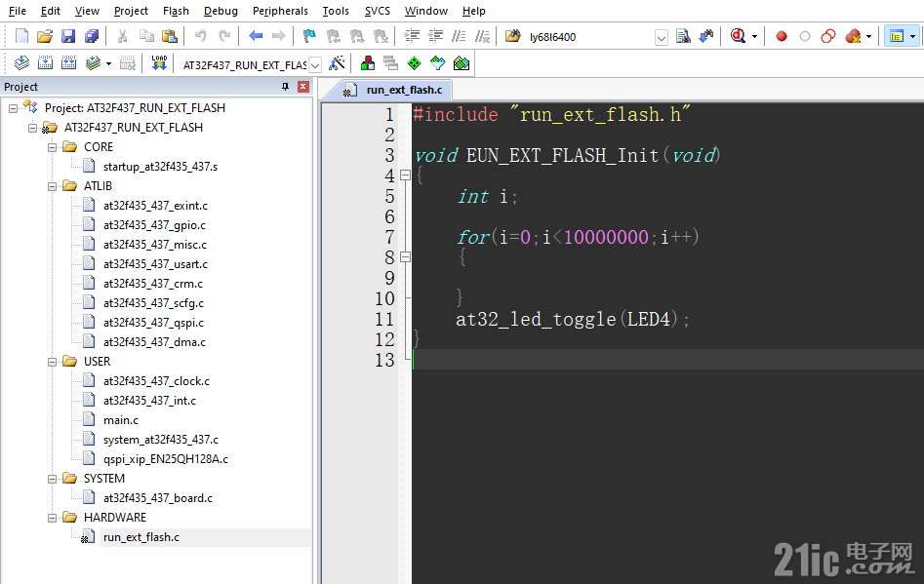Unindent the selected lines using the toolbar icon
The width and height of the screenshot is (924, 584).
[x=435, y=36]
